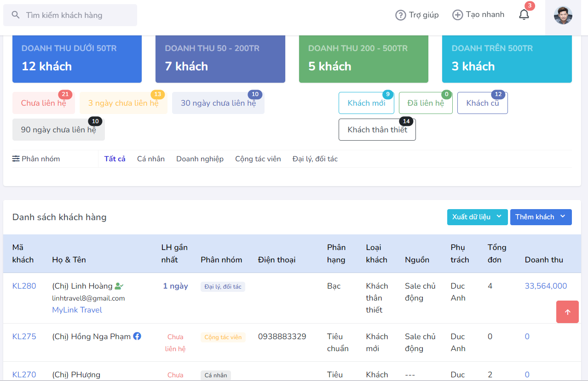
Task: Click the plus icon for Tạo nhanh
Action: click(457, 15)
